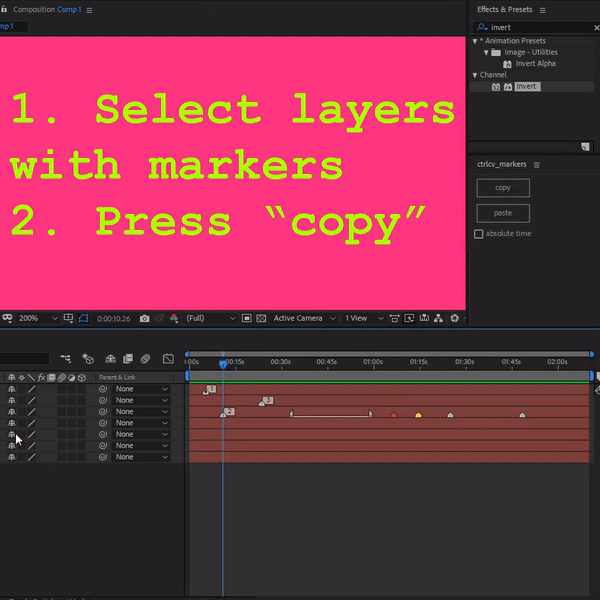Toggle the transparency grid in the viewer
The height and width of the screenshot is (600, 600).
(x=261, y=318)
